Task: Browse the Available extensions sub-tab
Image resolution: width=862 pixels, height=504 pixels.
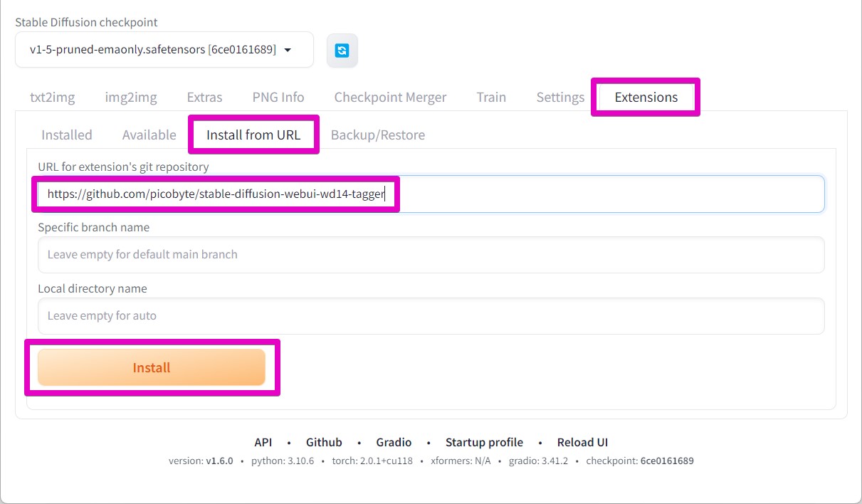Action: [x=149, y=135]
